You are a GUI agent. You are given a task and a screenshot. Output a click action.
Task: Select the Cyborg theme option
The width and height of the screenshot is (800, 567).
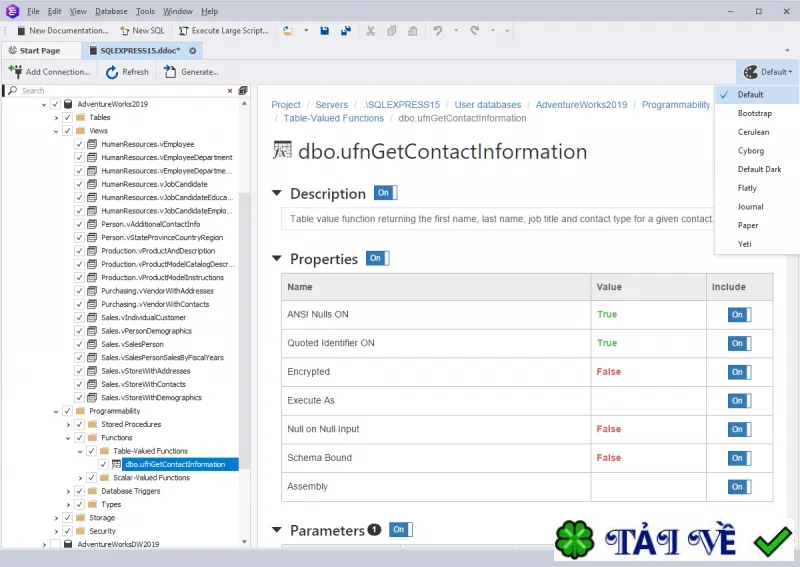751,151
